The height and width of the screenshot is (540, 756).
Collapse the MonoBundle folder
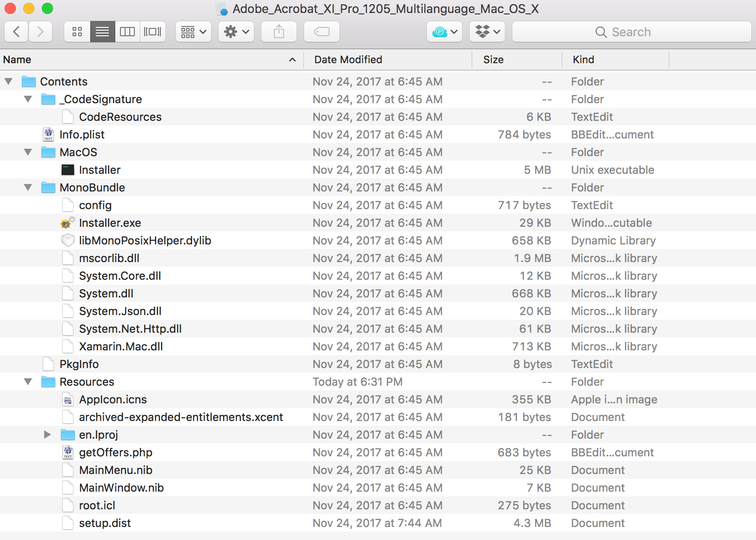28,187
